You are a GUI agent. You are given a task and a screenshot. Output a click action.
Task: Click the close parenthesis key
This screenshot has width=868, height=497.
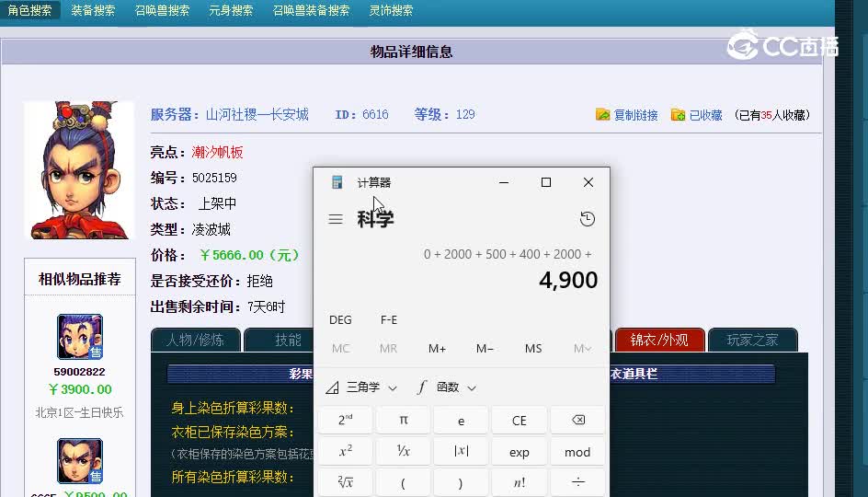[x=461, y=482]
